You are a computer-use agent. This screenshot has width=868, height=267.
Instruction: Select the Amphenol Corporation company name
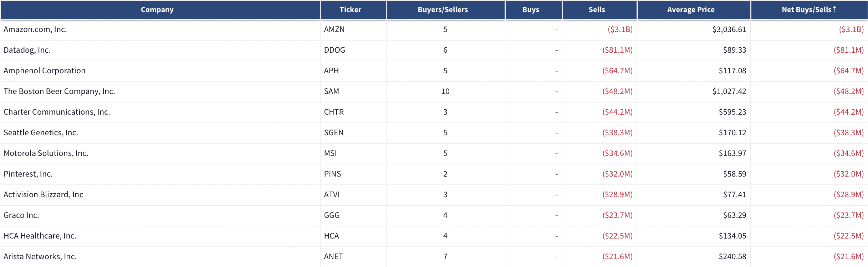coord(45,71)
